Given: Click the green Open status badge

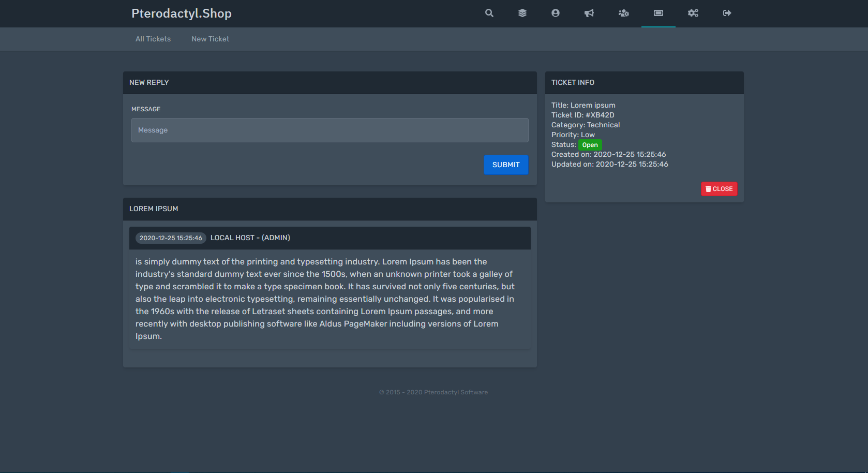Looking at the screenshot, I should pyautogui.click(x=590, y=145).
